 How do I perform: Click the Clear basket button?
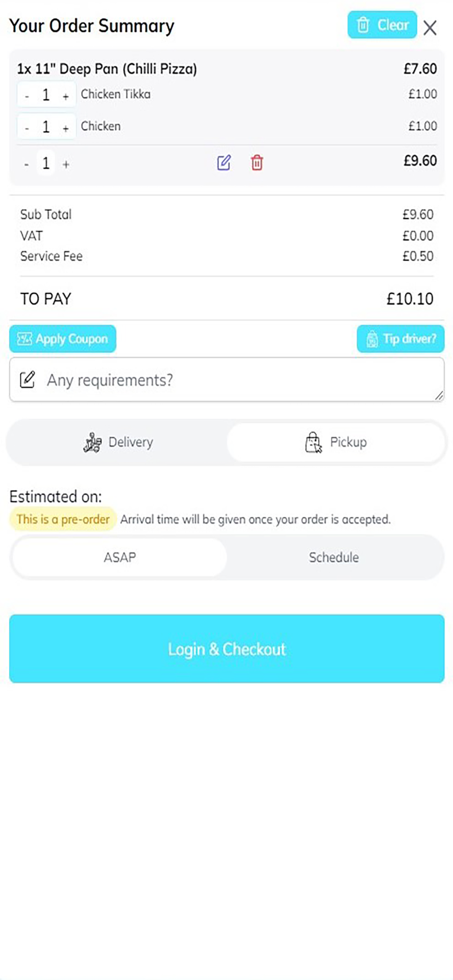point(382,25)
